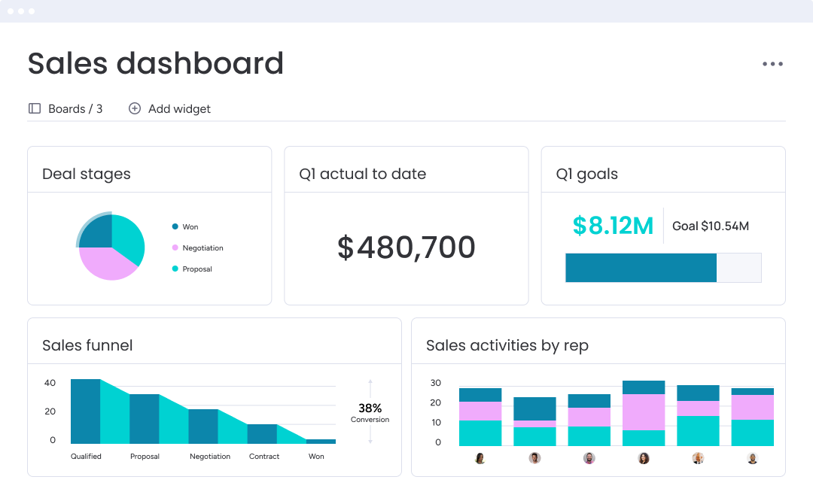The height and width of the screenshot is (504, 813).
Task: Click the Qualified bar in the funnel
Action: click(x=85, y=410)
